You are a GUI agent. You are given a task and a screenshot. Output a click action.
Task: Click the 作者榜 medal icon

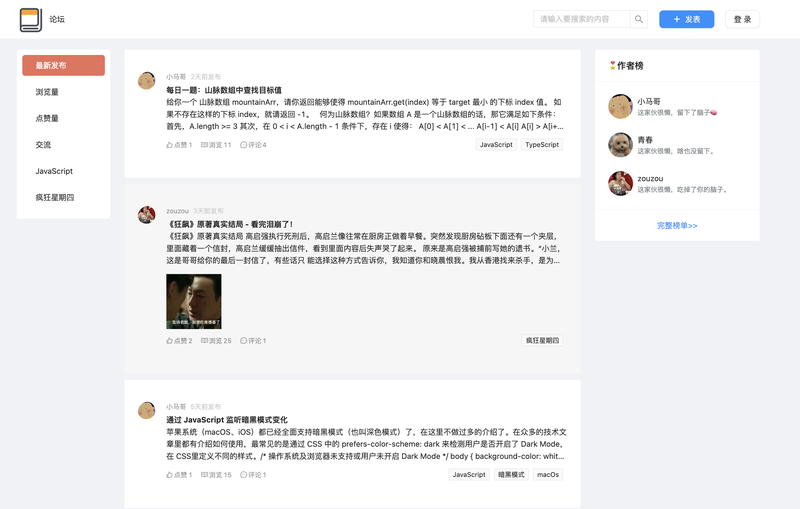(x=613, y=65)
